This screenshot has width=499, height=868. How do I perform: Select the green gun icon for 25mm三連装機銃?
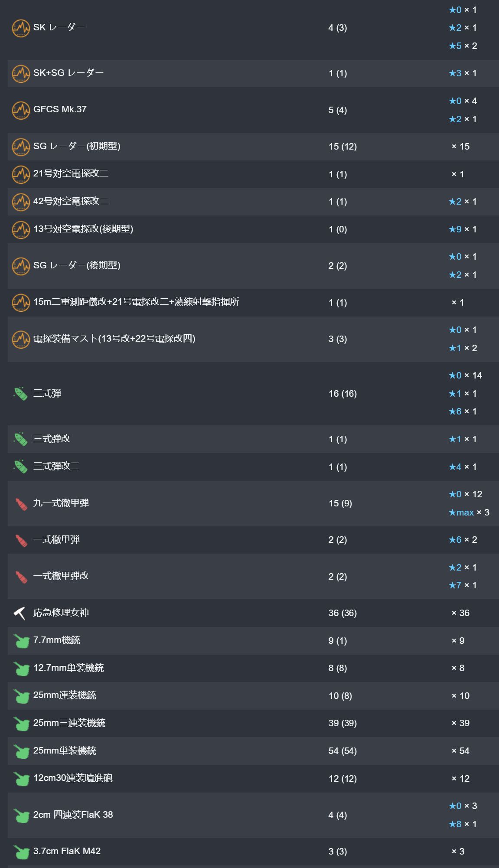(20, 723)
